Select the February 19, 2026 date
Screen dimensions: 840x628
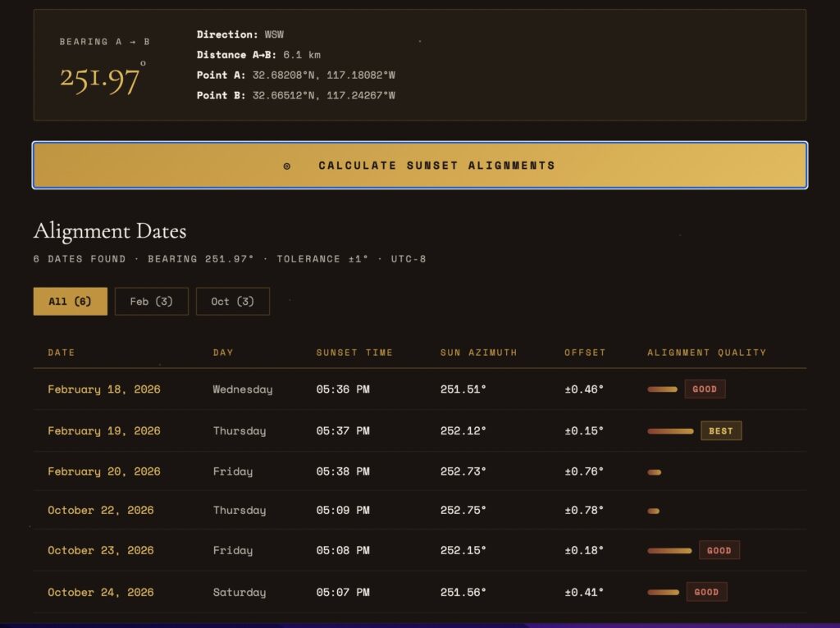click(104, 431)
